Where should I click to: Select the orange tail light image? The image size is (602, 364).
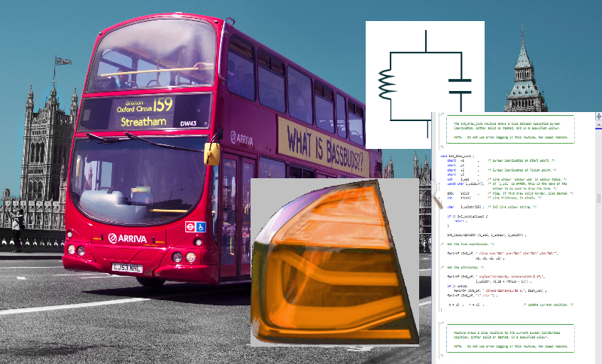(334, 262)
